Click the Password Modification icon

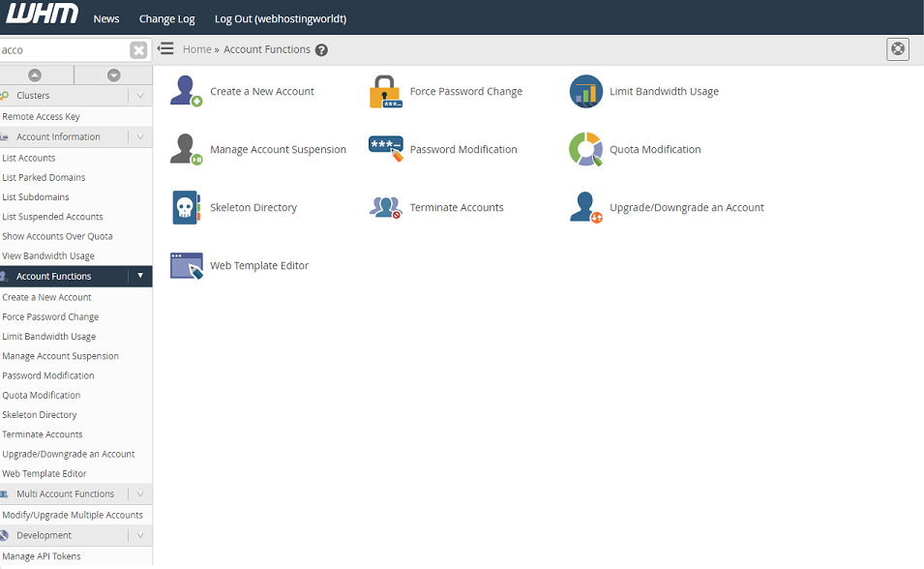coord(385,149)
